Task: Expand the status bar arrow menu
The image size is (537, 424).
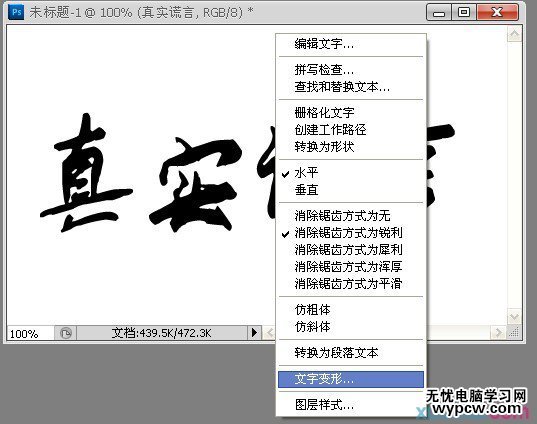Action: coord(254,332)
